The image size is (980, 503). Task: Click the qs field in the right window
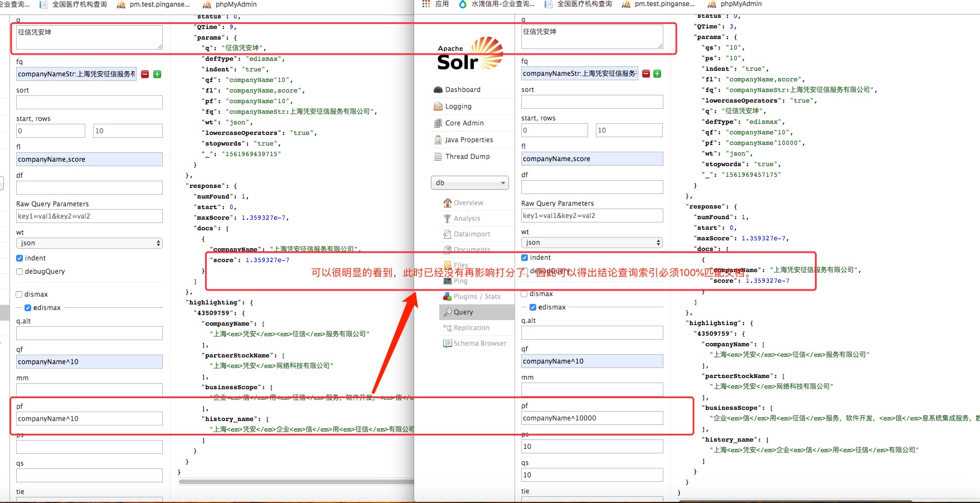tap(592, 475)
